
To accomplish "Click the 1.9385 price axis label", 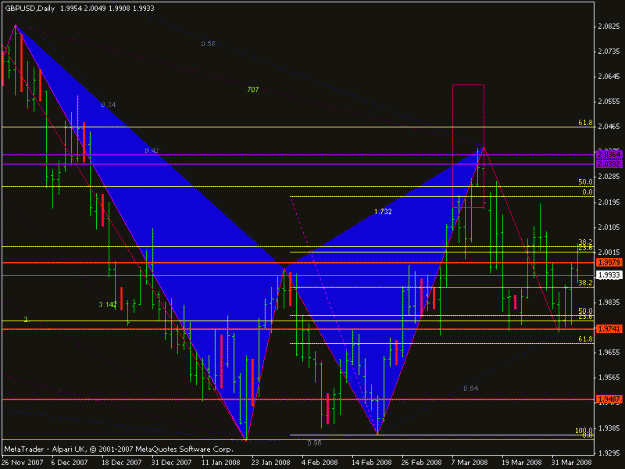I will [x=609, y=429].
